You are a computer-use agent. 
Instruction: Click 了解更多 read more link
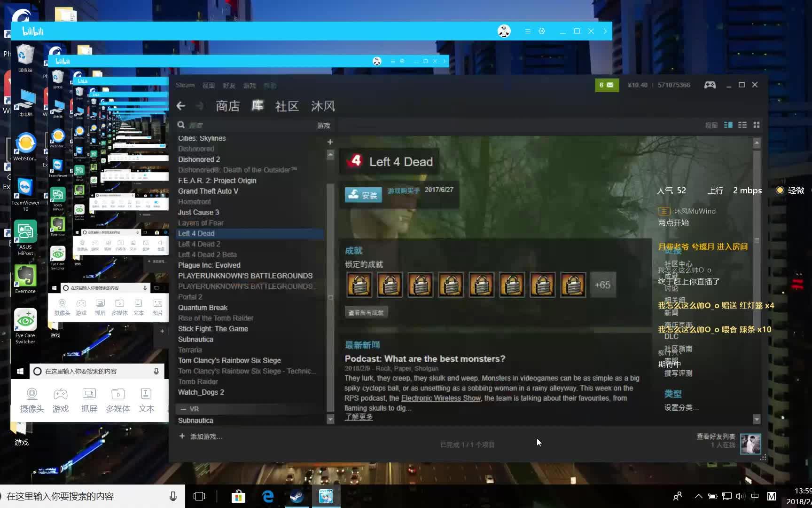coord(359,417)
